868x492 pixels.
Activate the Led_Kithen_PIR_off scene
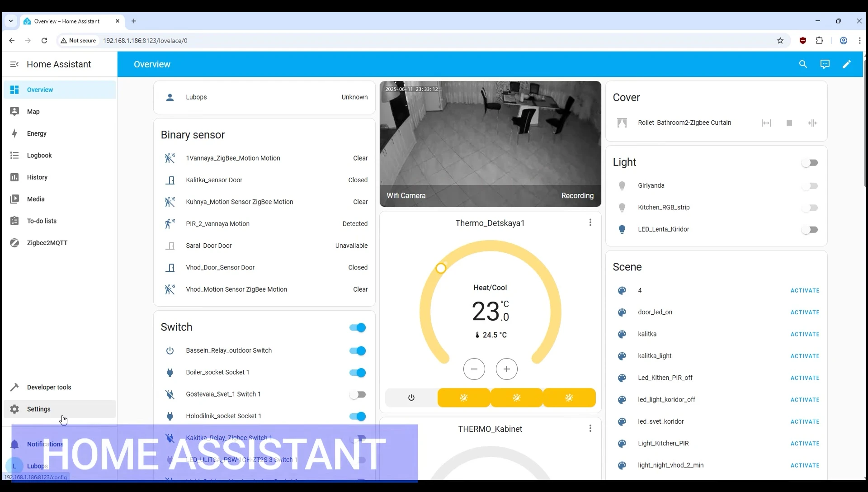coord(805,378)
